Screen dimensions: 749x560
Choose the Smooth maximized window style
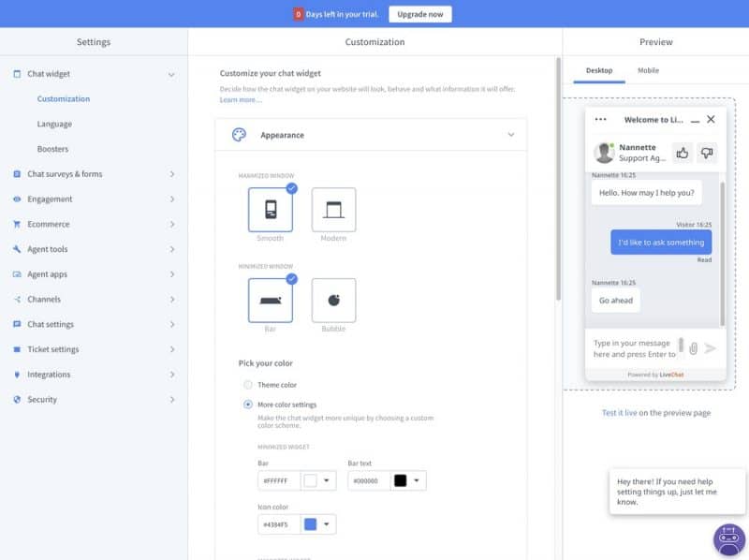(x=271, y=210)
